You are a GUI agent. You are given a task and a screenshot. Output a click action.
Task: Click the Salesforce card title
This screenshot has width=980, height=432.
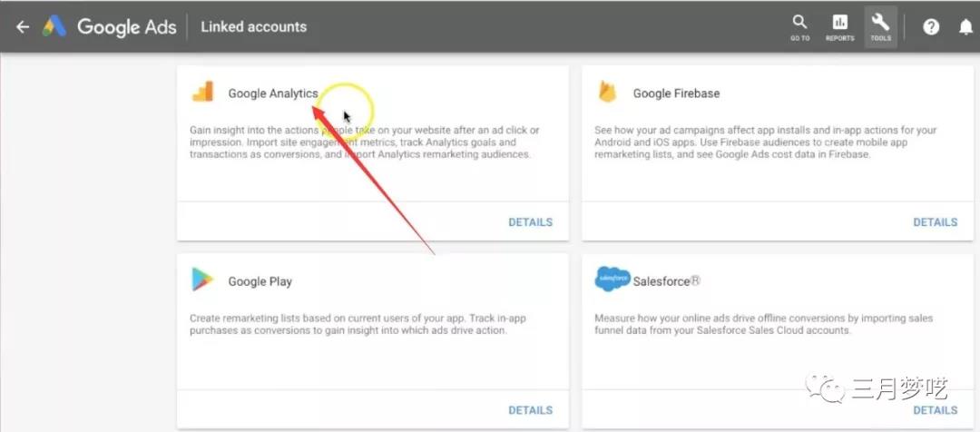(666, 281)
